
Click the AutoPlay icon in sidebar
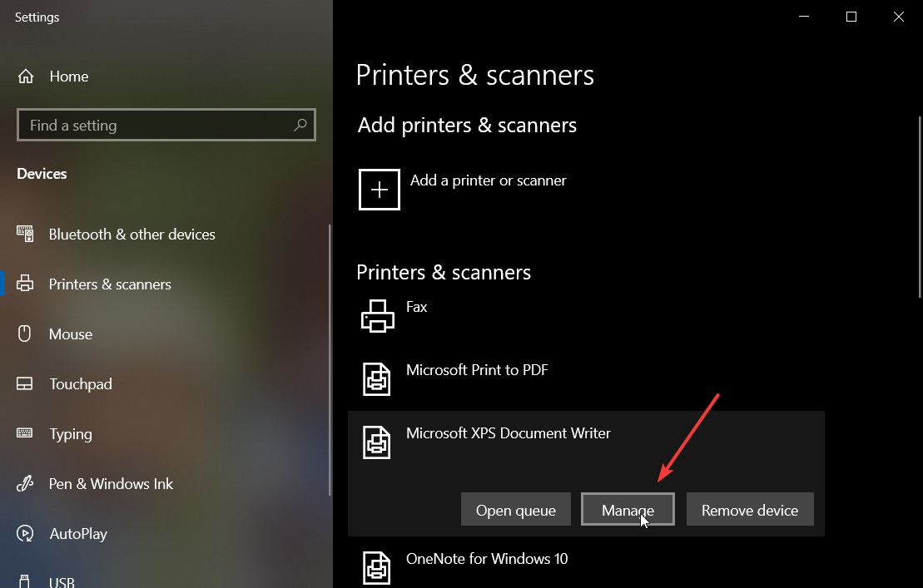click(25, 533)
